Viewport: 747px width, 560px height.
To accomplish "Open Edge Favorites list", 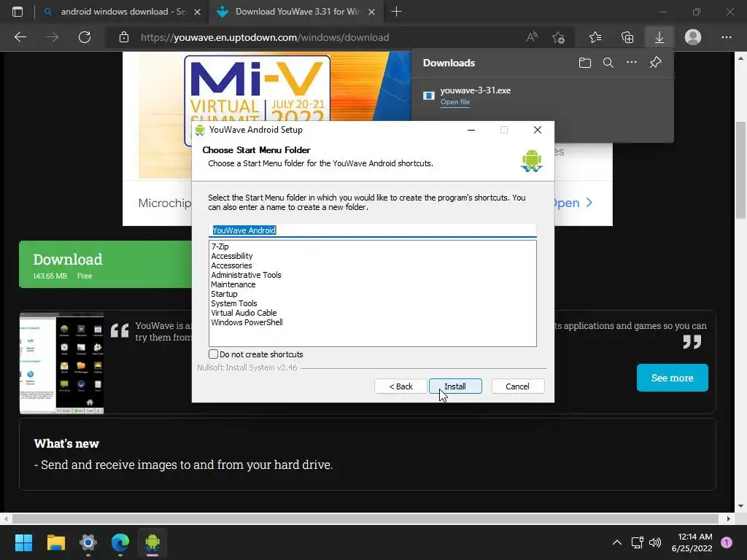I will pyautogui.click(x=595, y=37).
